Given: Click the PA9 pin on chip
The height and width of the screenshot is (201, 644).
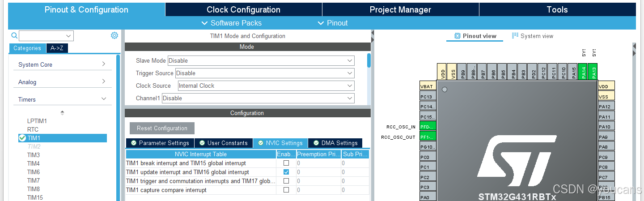Looking at the screenshot, I should coord(606,137).
